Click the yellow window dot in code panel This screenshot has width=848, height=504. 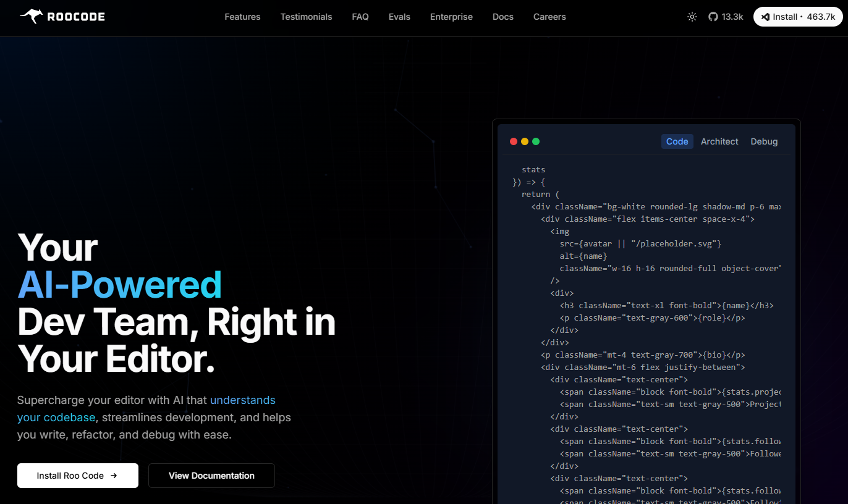(525, 141)
